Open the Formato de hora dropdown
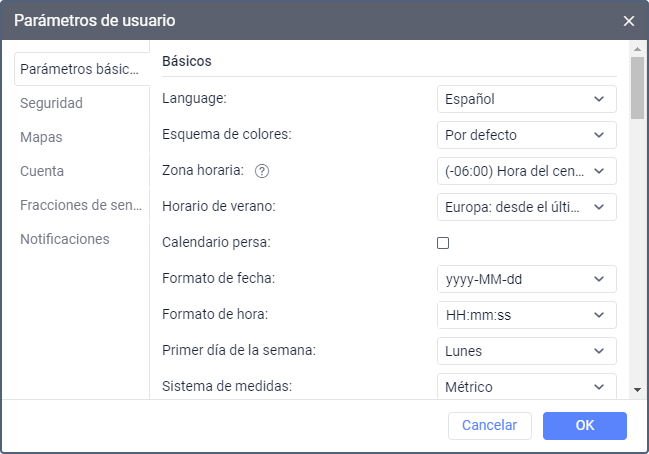 pyautogui.click(x=526, y=315)
